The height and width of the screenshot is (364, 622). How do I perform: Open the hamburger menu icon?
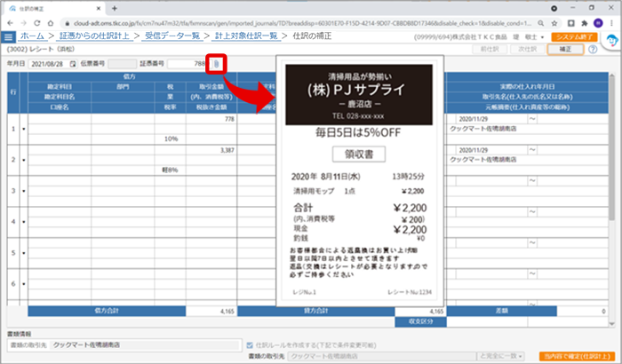(8, 37)
